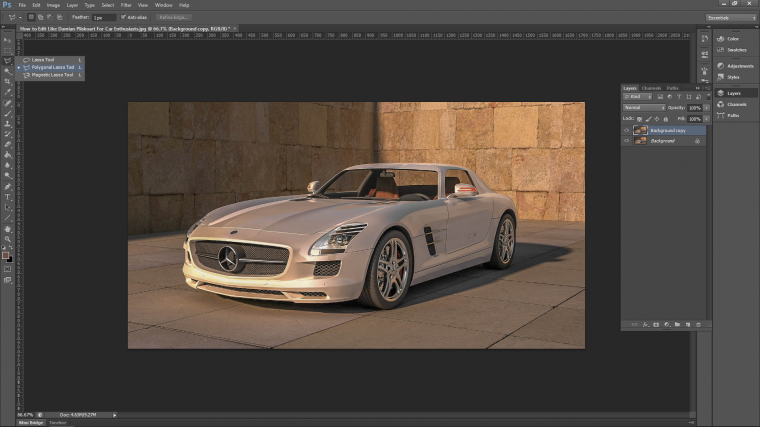The image size is (760, 427).
Task: Toggle the type layer filter
Action: coord(679,97)
